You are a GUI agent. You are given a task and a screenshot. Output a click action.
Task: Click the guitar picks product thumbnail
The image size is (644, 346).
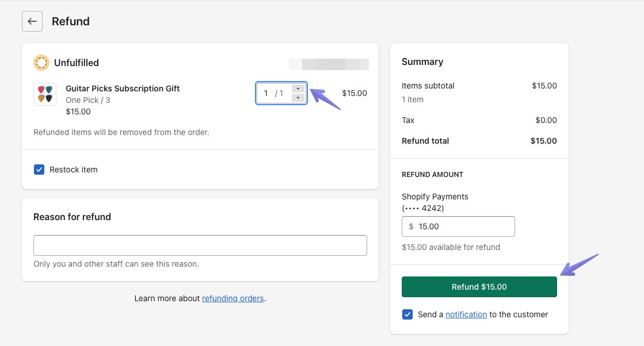tap(45, 94)
